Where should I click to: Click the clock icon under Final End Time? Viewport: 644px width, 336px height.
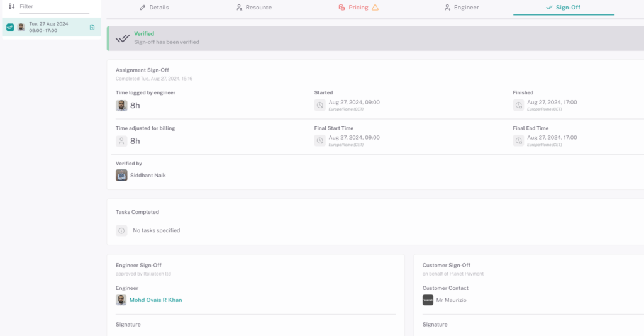coord(518,141)
